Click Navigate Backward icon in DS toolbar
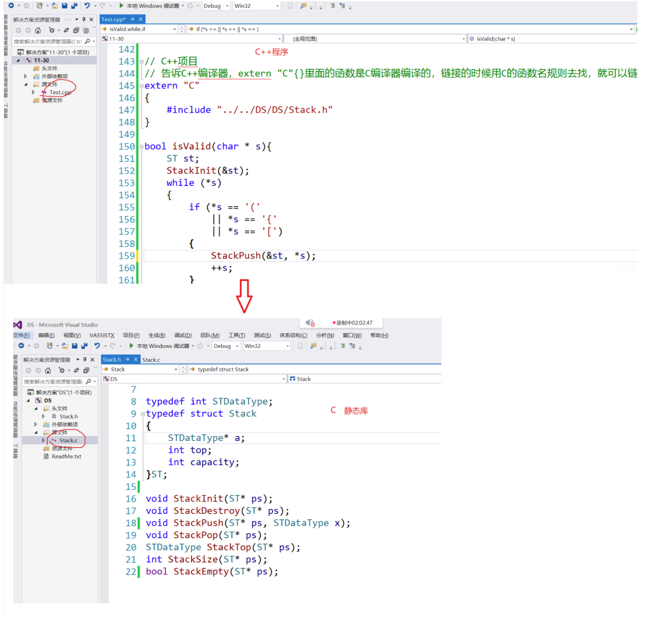669x644 pixels. coord(21,346)
